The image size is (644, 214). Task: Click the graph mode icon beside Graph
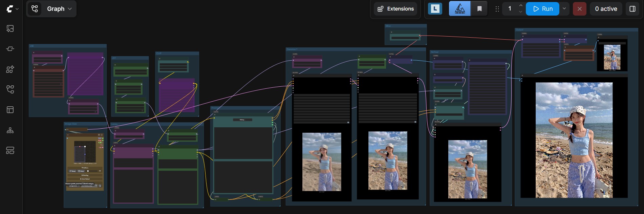click(x=35, y=9)
